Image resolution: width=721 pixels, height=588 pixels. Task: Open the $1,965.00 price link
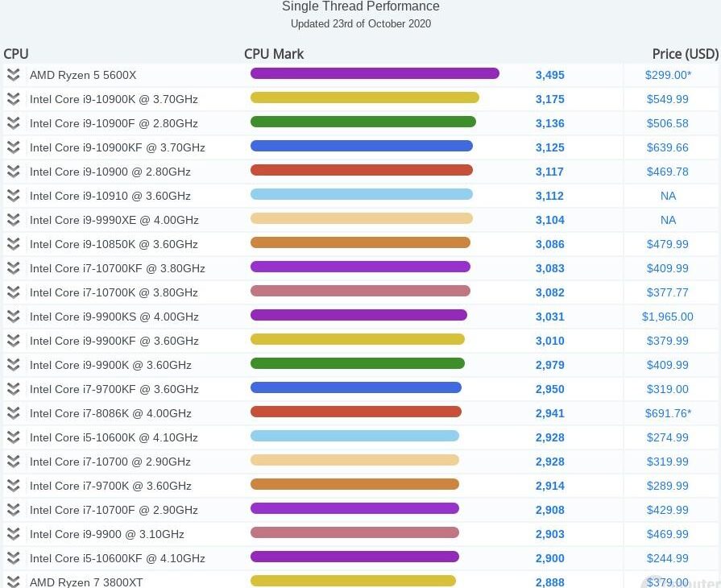coord(667,317)
